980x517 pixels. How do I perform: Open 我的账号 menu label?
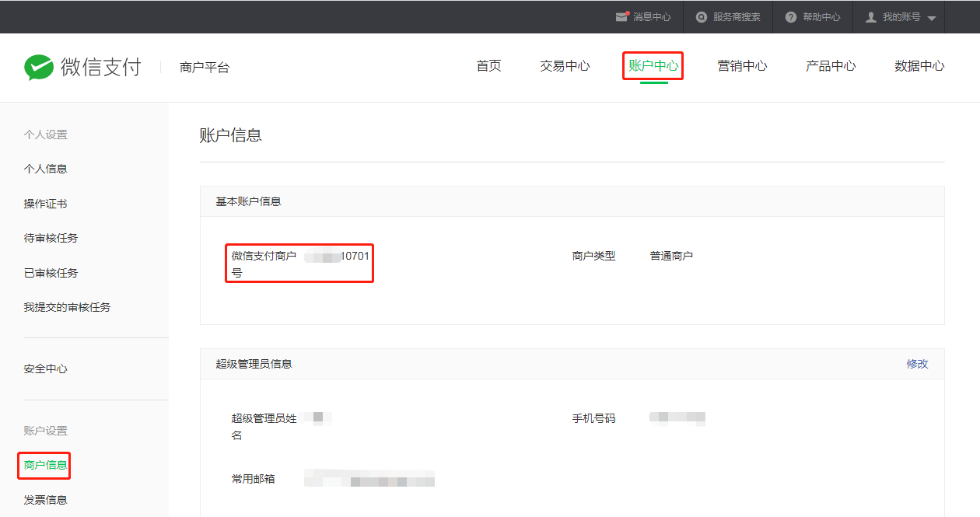click(901, 17)
